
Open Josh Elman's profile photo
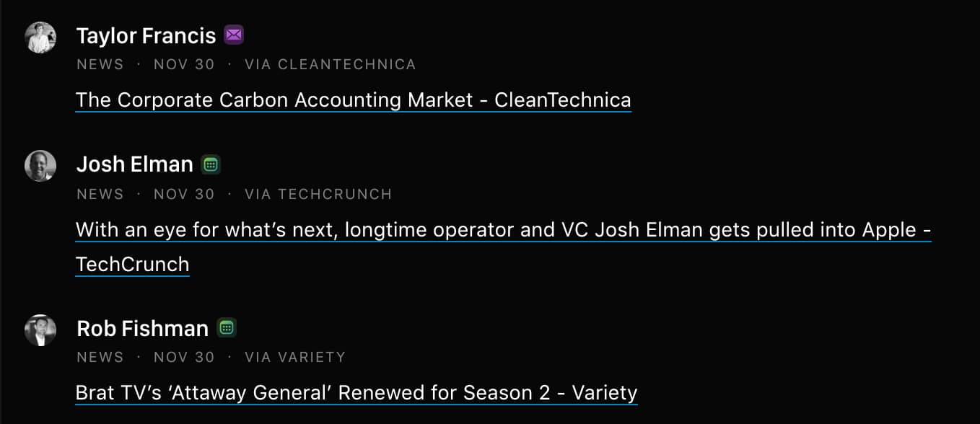(x=40, y=166)
